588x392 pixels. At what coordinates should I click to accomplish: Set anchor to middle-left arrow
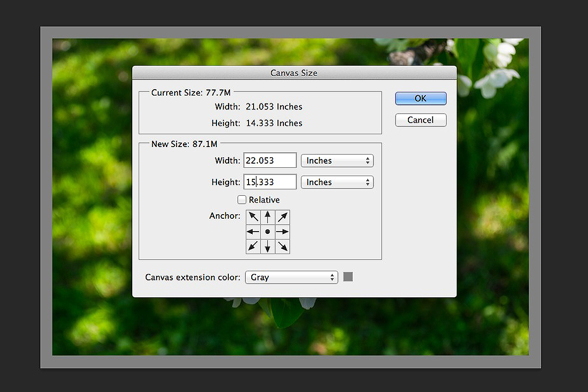pyautogui.click(x=254, y=232)
